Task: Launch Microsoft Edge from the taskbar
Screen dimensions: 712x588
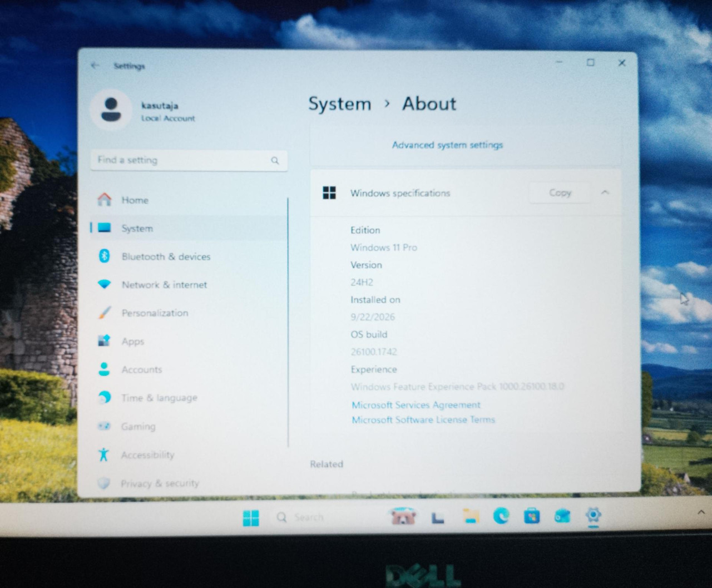Action: 501,517
